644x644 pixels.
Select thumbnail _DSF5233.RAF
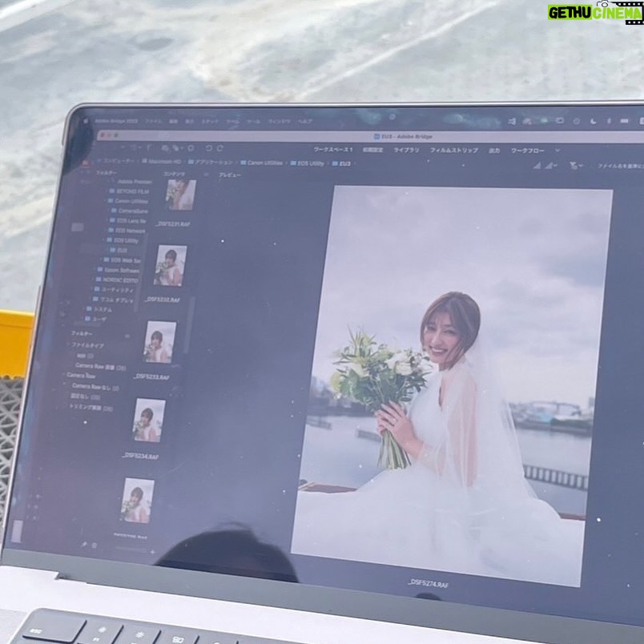coord(159,342)
